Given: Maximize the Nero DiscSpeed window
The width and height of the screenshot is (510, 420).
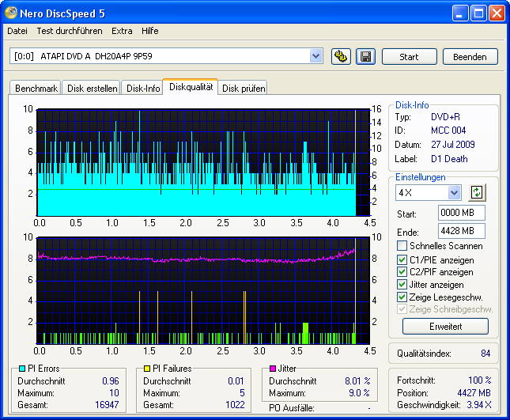Looking at the screenshot, I should tap(478, 13).
